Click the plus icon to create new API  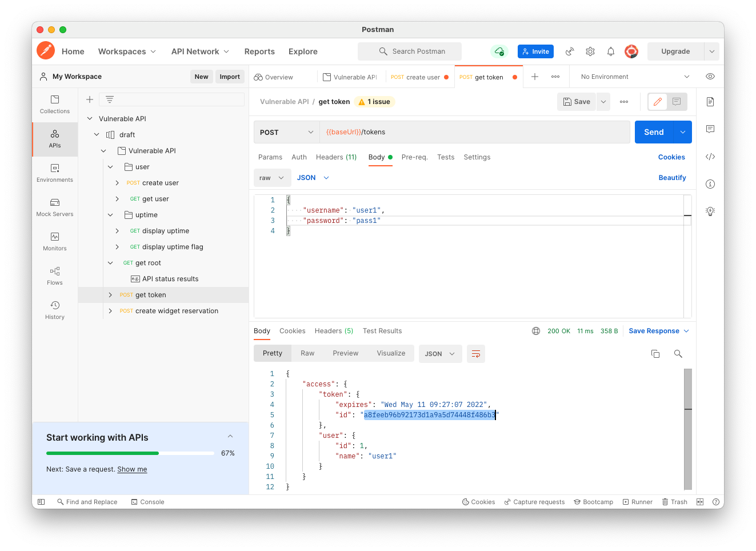[x=90, y=99]
